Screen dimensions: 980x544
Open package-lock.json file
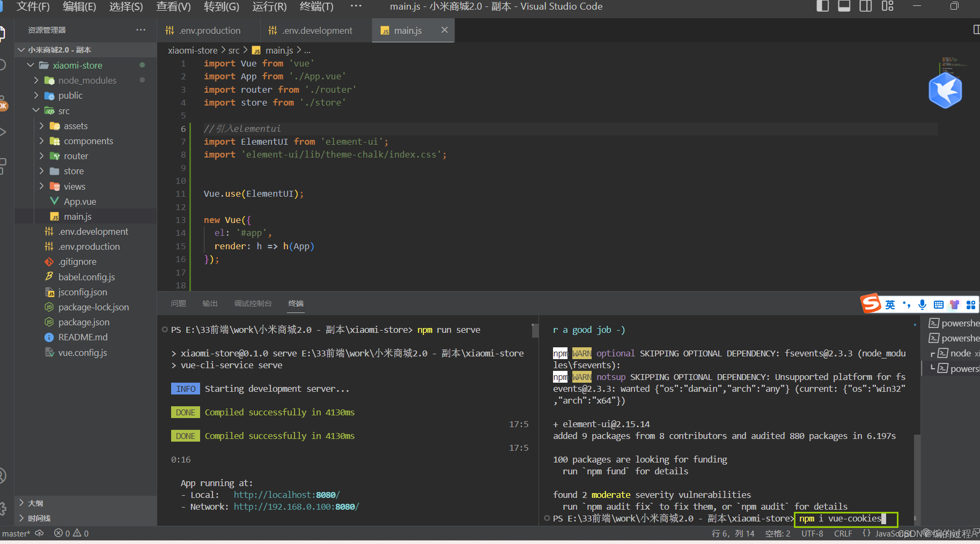click(86, 307)
